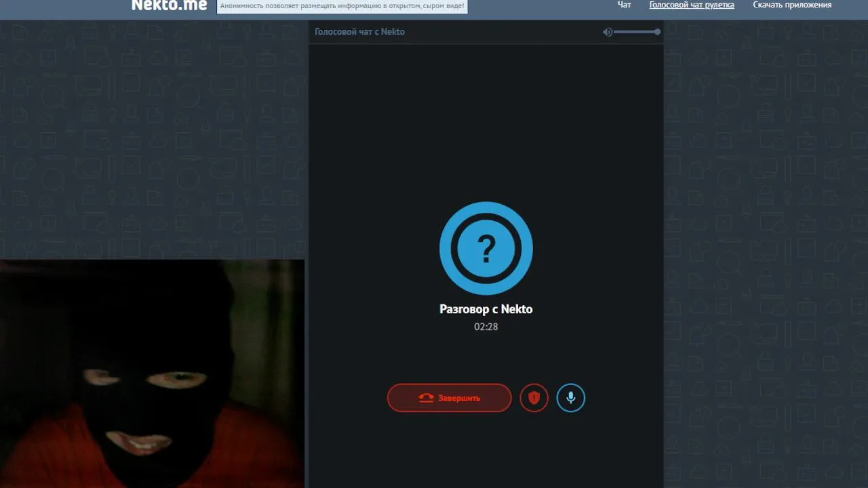Mute sound via speaker icon
Image resolution: width=868 pixels, height=488 pixels.
pyautogui.click(x=608, y=32)
